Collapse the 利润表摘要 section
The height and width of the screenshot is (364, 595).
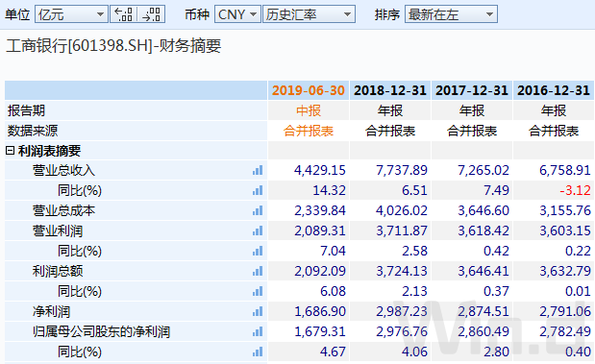10,151
